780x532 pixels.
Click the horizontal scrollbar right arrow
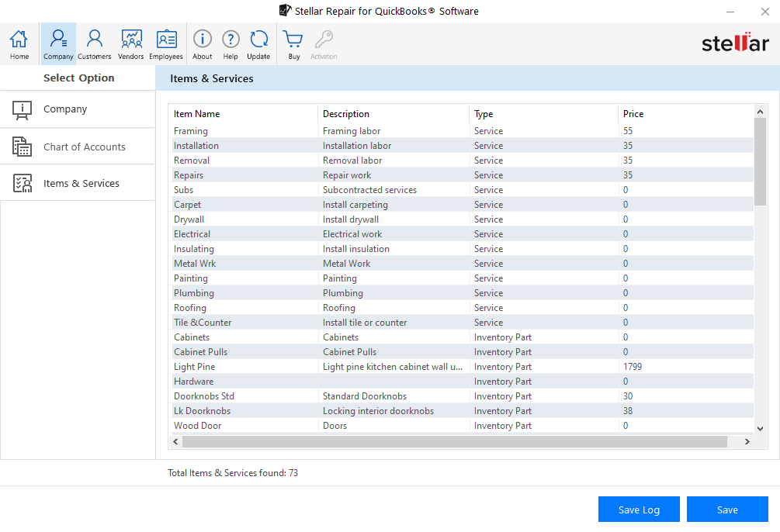coord(747,441)
